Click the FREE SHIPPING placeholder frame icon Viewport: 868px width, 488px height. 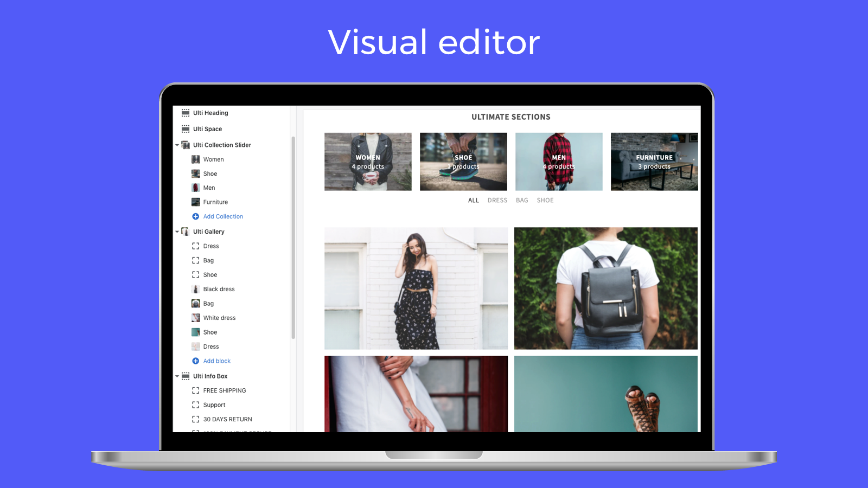tap(195, 390)
